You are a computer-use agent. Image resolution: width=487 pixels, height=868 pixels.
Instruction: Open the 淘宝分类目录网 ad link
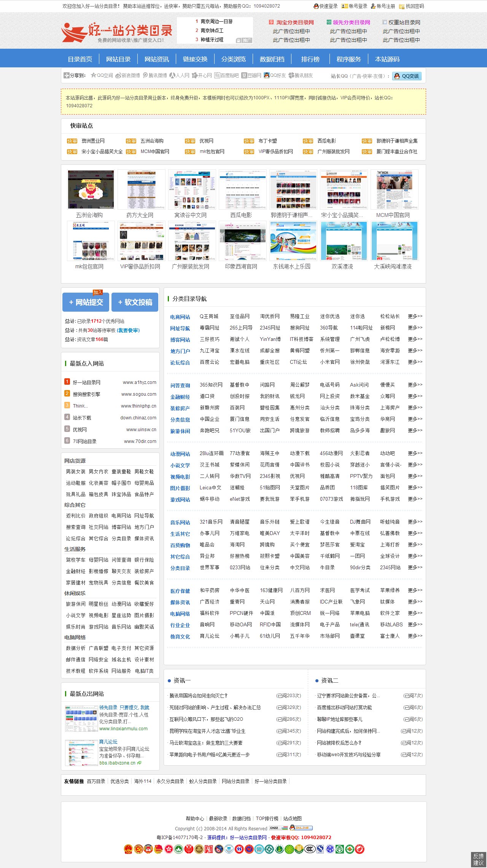295,22
